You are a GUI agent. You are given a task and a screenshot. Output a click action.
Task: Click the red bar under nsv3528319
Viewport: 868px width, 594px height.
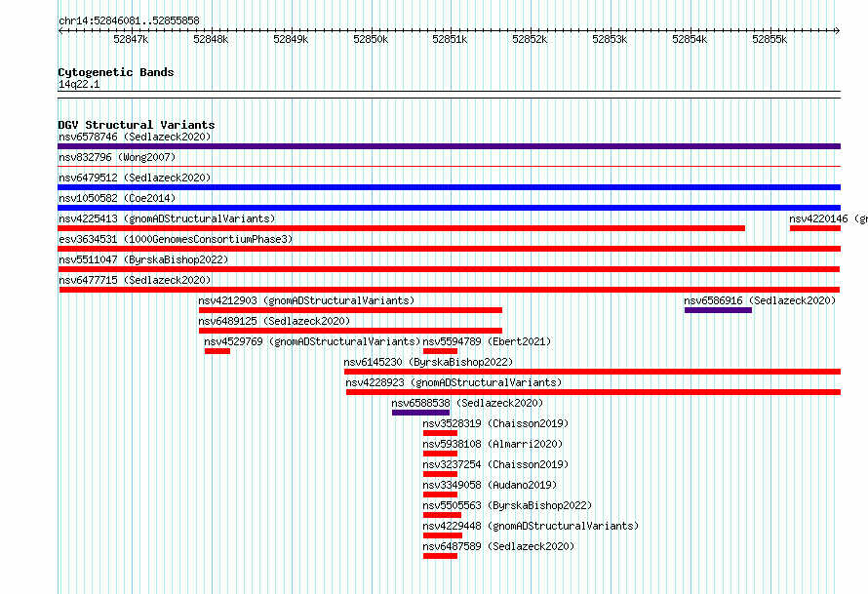[x=440, y=433]
